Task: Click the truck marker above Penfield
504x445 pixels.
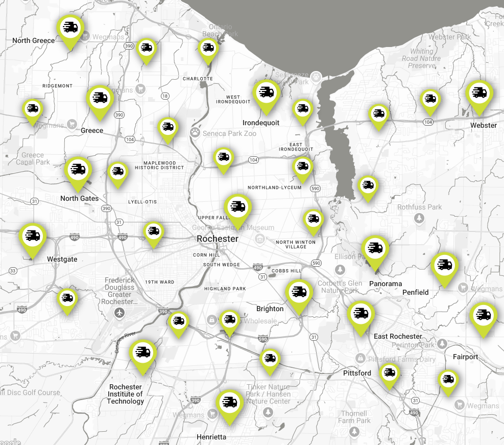Action: (x=444, y=265)
